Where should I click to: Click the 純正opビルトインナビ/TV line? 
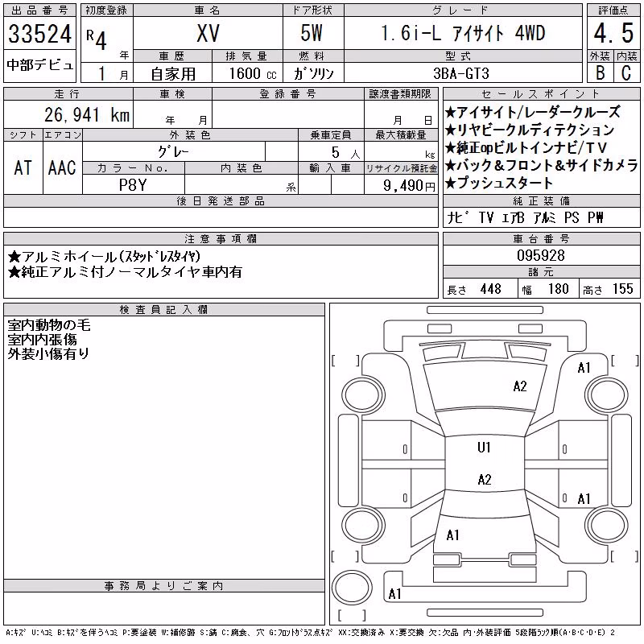point(526,147)
